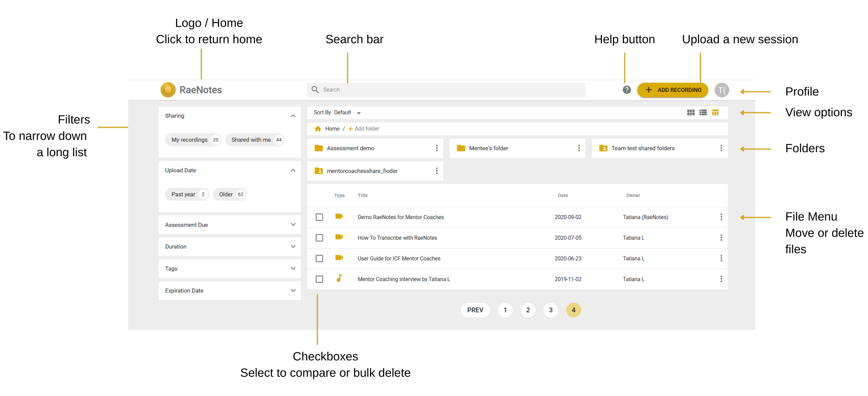The height and width of the screenshot is (396, 868).
Task: Open file menu for Demo RaeNotes recording
Action: [721, 217]
